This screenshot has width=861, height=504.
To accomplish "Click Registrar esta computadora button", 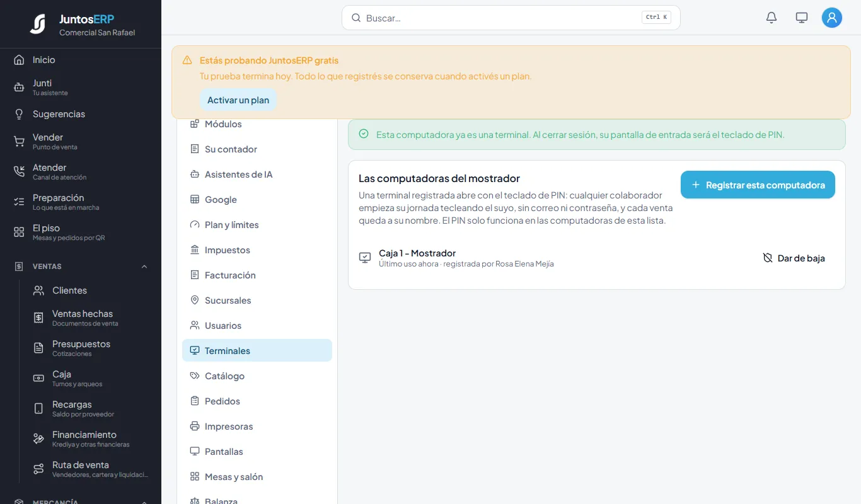I will pyautogui.click(x=758, y=185).
